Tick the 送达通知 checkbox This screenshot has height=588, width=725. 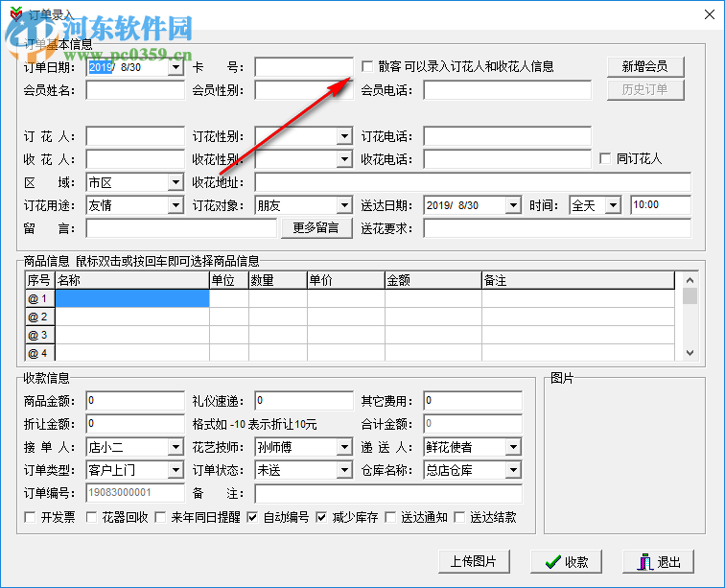pos(390,517)
